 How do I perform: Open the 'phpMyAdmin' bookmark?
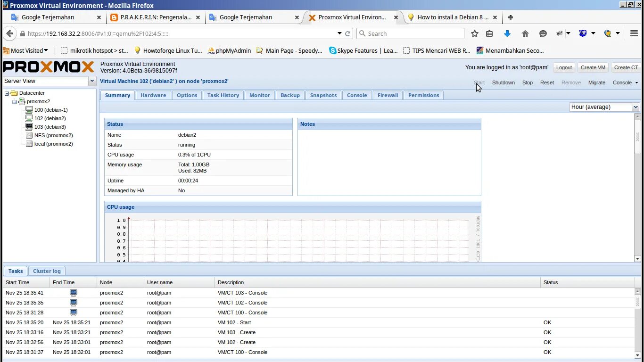[x=229, y=50]
